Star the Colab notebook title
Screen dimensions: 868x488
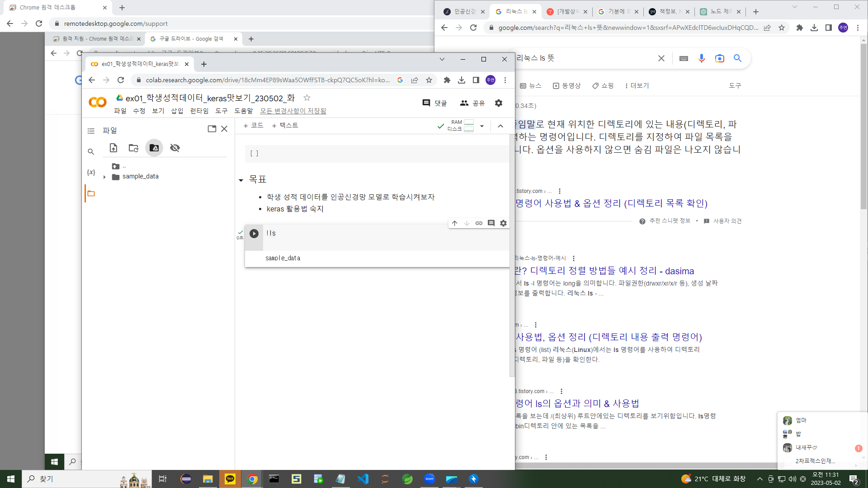coord(307,98)
